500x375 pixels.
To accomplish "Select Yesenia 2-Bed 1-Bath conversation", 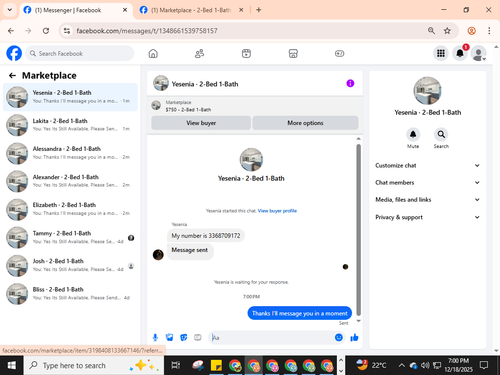I will tap(70, 97).
